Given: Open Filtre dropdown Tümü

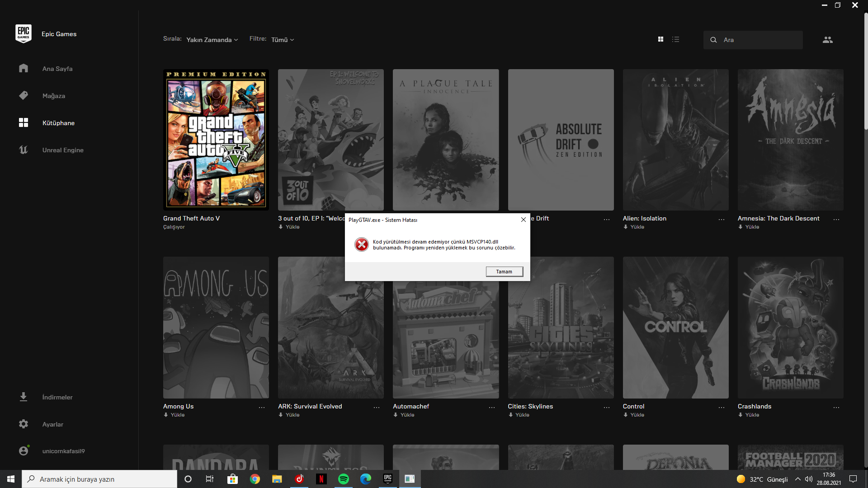Looking at the screenshot, I should (283, 40).
